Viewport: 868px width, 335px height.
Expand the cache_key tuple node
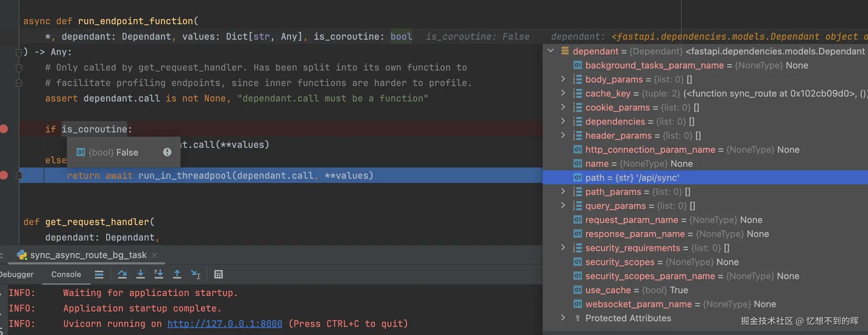[x=563, y=93]
